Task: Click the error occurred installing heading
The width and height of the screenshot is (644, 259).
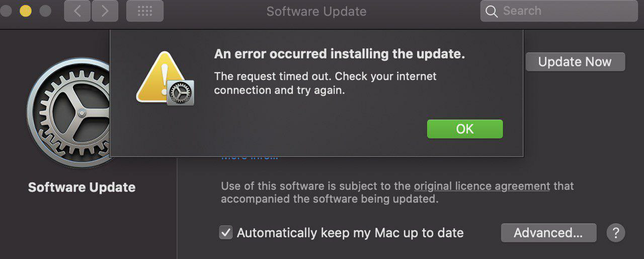Action: pos(340,54)
